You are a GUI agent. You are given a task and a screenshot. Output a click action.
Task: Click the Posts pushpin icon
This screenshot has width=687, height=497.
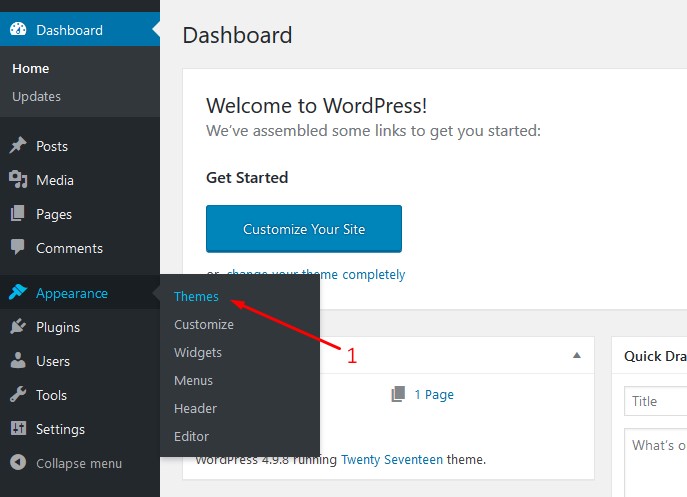[18, 146]
